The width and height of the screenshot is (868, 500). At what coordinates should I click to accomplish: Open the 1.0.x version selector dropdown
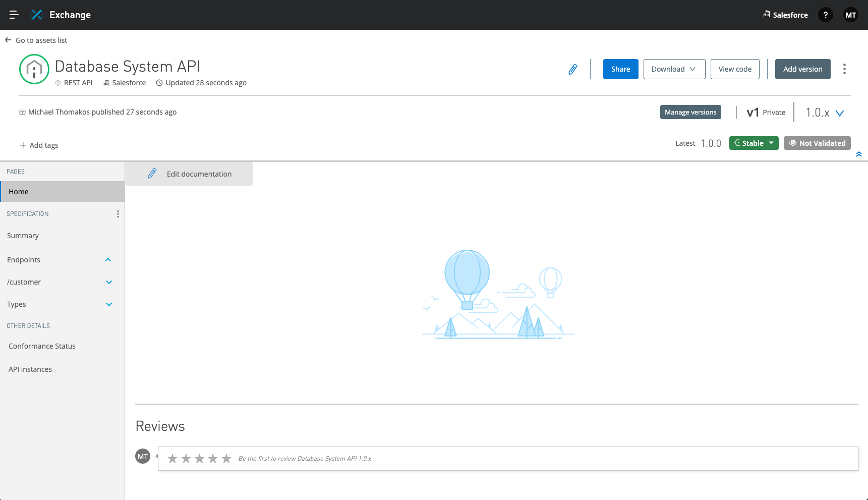point(840,113)
